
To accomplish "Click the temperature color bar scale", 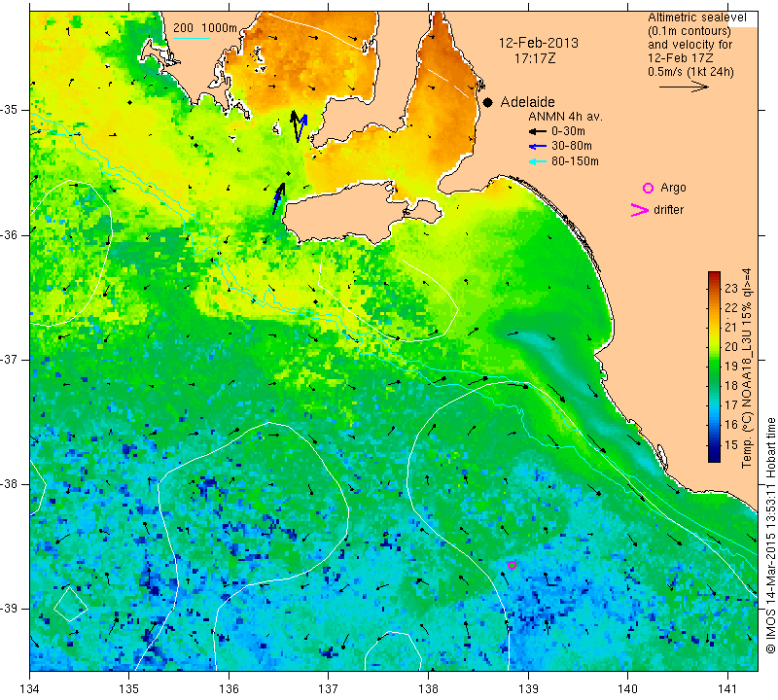I will (x=714, y=367).
